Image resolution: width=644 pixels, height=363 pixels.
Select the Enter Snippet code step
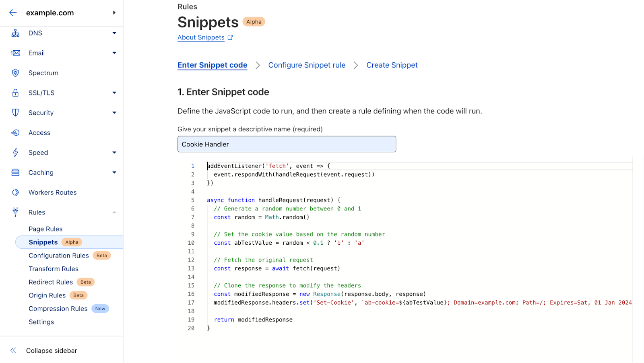[213, 65]
